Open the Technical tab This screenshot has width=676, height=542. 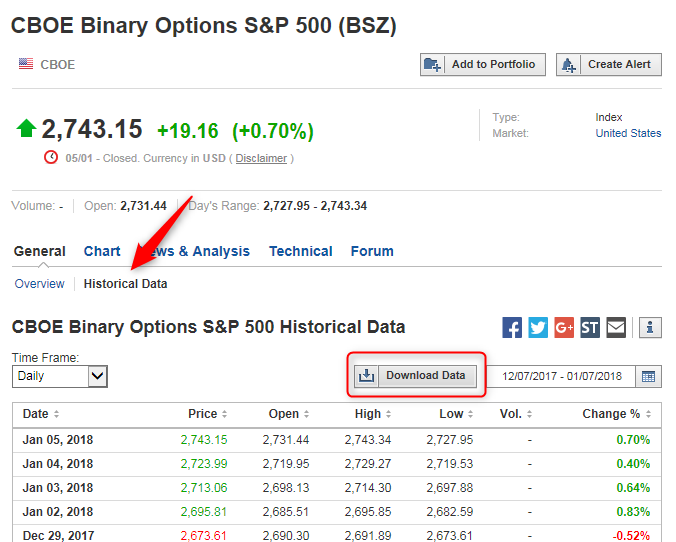pyautogui.click(x=300, y=251)
